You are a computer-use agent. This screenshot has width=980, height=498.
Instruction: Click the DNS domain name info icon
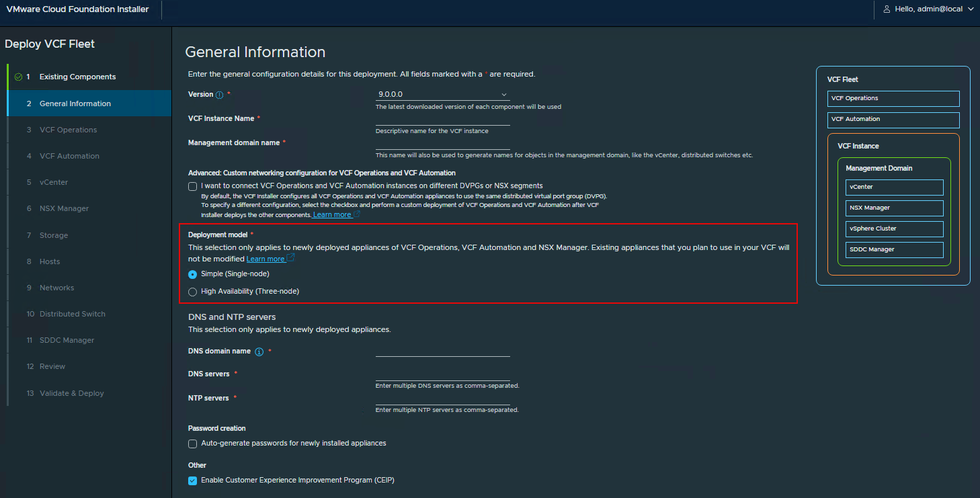point(259,351)
